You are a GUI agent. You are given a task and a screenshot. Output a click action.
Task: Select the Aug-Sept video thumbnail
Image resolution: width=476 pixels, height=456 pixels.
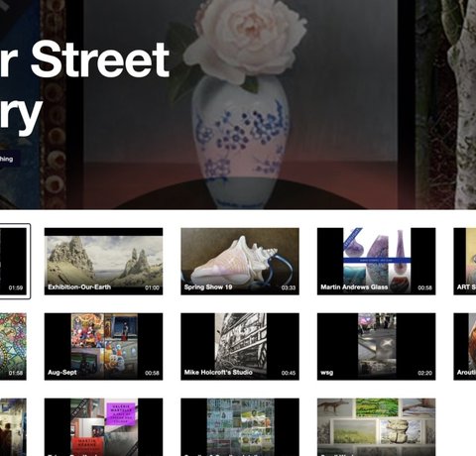(x=103, y=346)
